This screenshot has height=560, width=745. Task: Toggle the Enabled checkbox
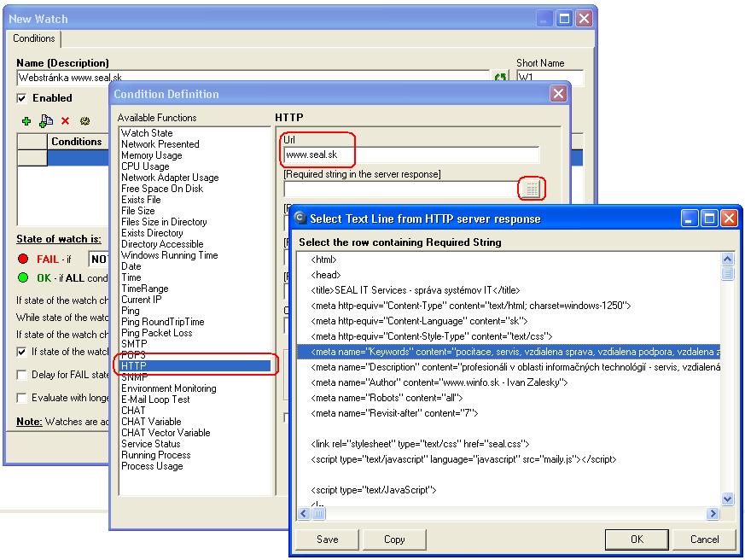point(21,98)
